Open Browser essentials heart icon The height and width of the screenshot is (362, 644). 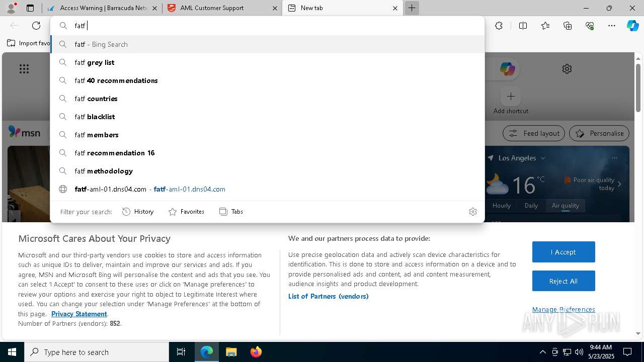(590, 26)
